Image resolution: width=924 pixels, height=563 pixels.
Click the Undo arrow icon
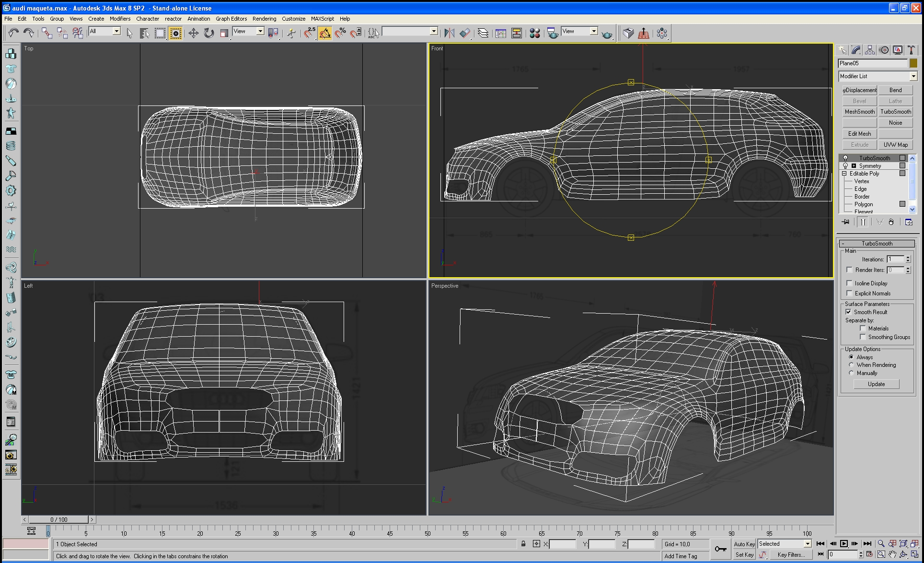point(13,33)
